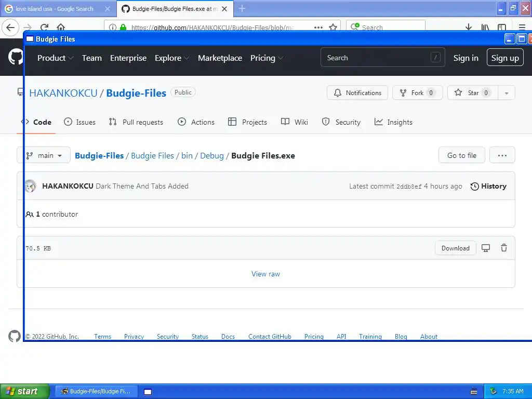This screenshot has width=532, height=399.
Task: Open the Terms footer link
Action: (x=102, y=336)
